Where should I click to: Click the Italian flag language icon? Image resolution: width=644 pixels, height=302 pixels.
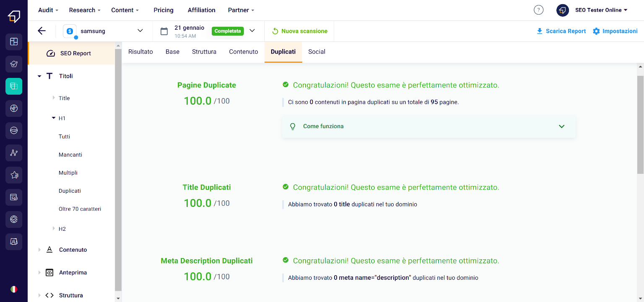(14, 289)
